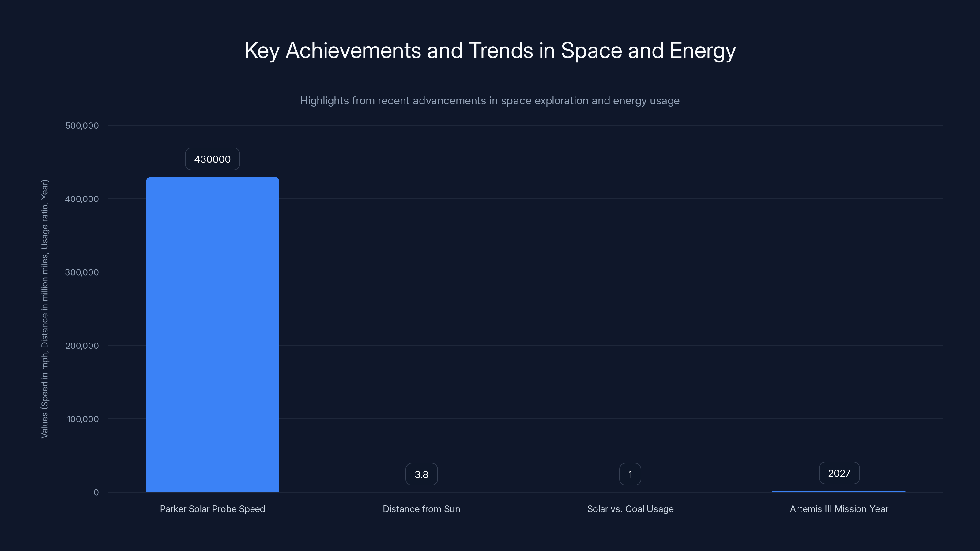Click the subtitle about recent advancements
980x551 pixels.
tap(490, 101)
